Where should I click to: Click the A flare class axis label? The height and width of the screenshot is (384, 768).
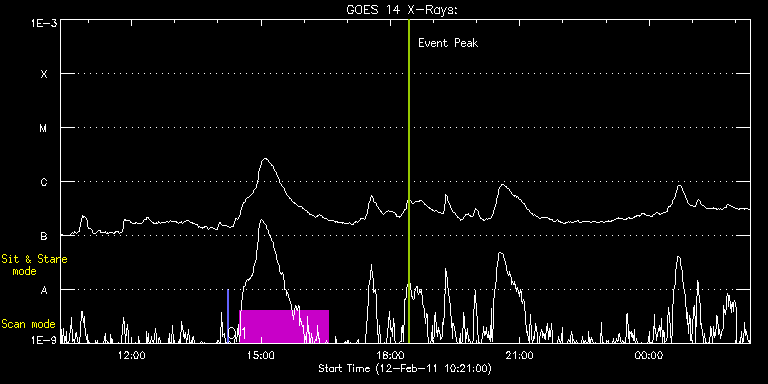click(x=44, y=290)
